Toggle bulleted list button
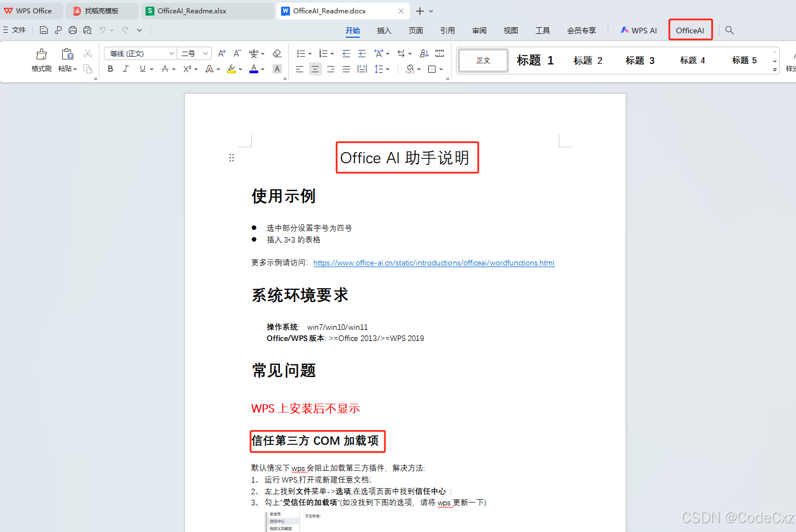The width and height of the screenshot is (796, 532). pyautogui.click(x=301, y=53)
